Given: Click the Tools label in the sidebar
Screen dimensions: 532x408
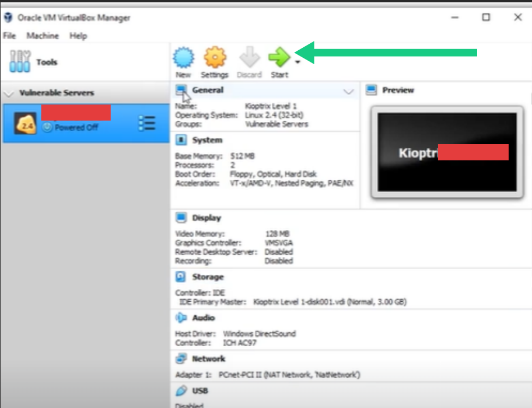Looking at the screenshot, I should pos(47,62).
